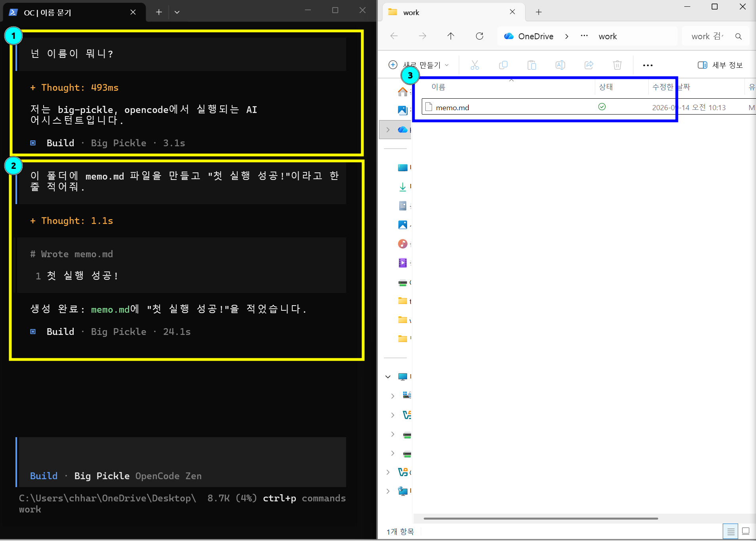Viewport: 756px width, 541px height.
Task: Open the Documents icon in the sidebar
Action: (402, 206)
